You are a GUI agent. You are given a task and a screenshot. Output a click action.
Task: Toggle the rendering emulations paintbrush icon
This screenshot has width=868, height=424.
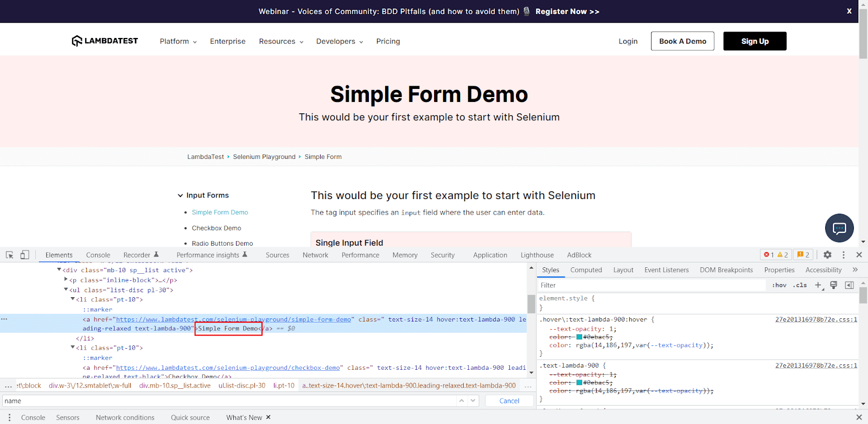coord(834,285)
